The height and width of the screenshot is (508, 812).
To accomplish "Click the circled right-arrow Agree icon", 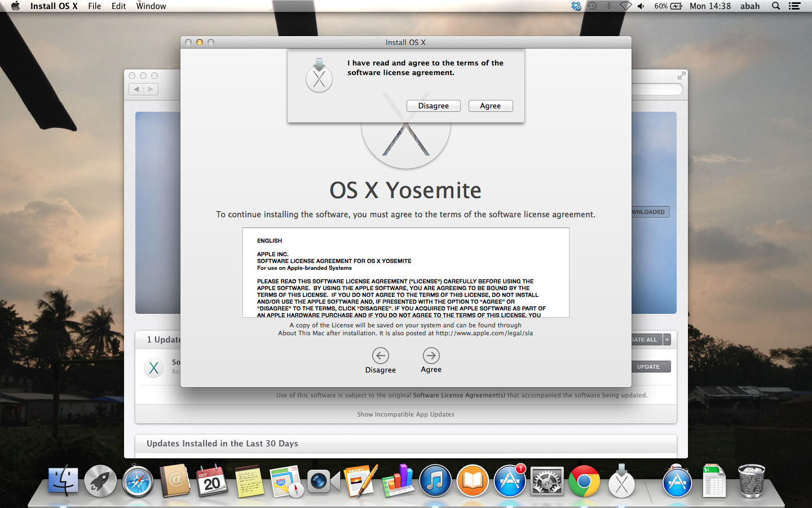I will point(431,356).
